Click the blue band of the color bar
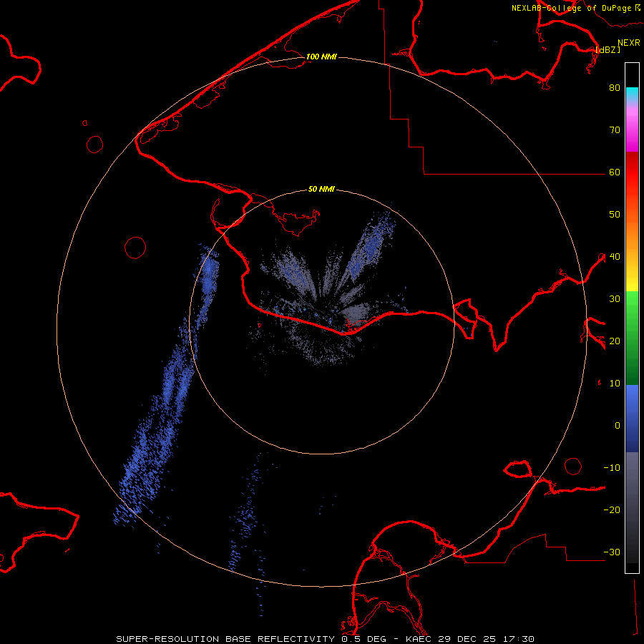This screenshot has height=644, width=644. [632, 419]
